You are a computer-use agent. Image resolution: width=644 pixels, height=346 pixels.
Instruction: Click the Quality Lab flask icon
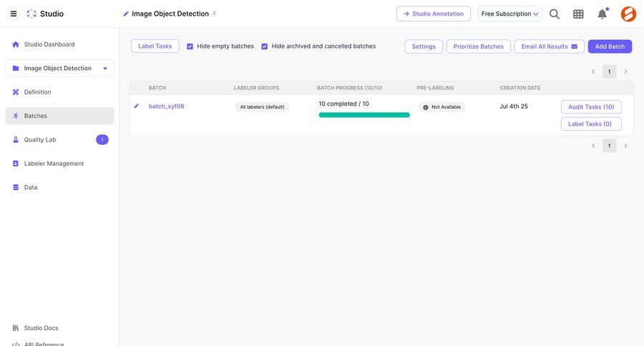(16, 139)
